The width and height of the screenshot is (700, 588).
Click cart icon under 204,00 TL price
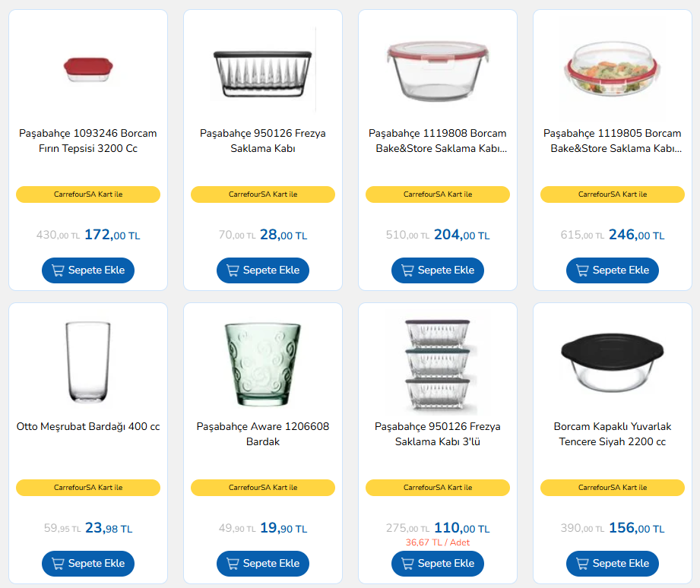click(x=407, y=270)
